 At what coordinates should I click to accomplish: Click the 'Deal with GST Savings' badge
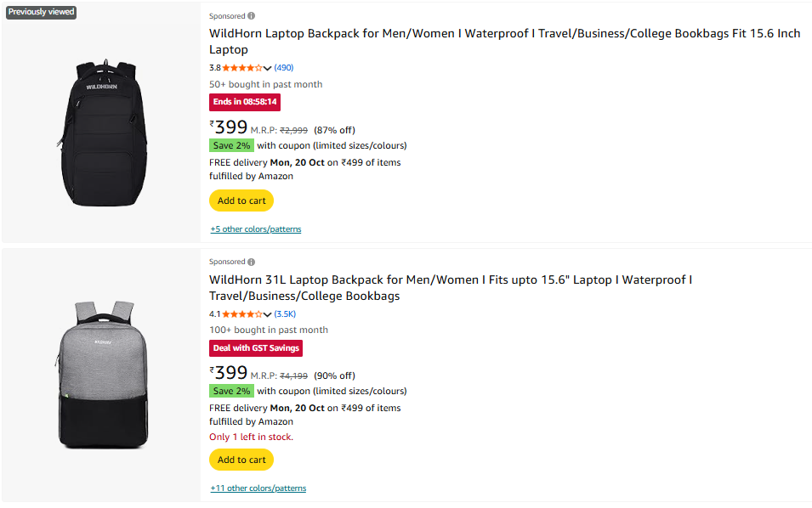pyautogui.click(x=256, y=348)
